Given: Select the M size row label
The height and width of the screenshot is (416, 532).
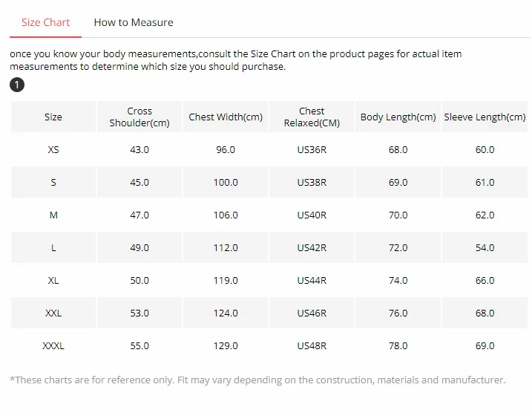Looking at the screenshot, I should [x=53, y=215].
